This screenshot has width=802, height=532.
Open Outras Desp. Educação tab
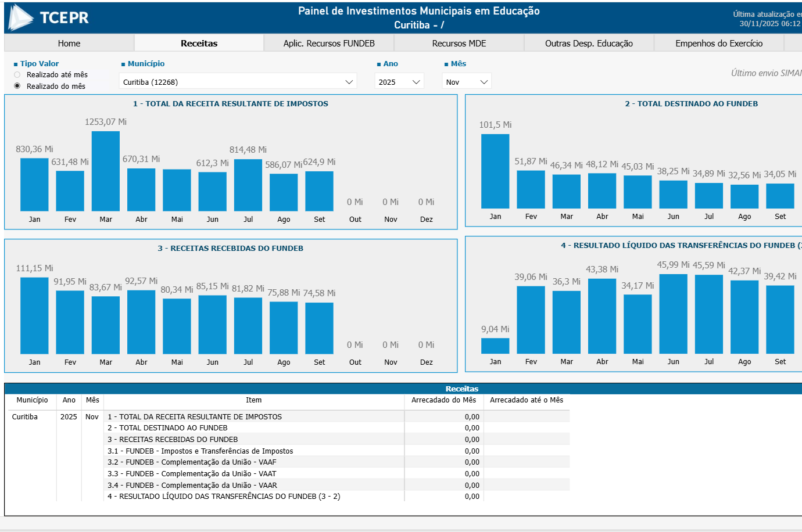(589, 44)
